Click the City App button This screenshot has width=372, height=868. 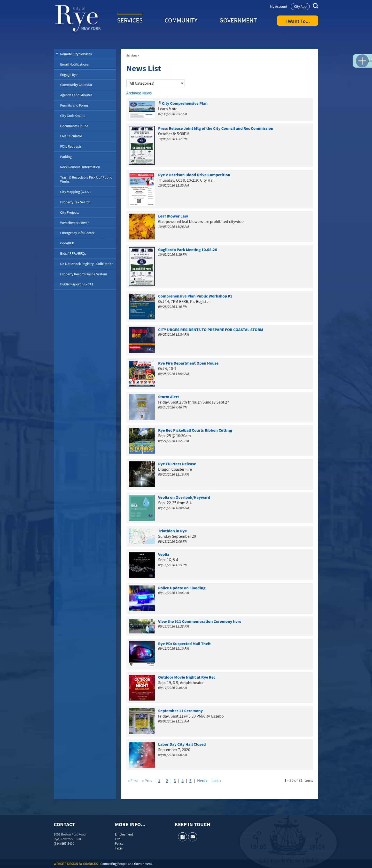pyautogui.click(x=300, y=6)
